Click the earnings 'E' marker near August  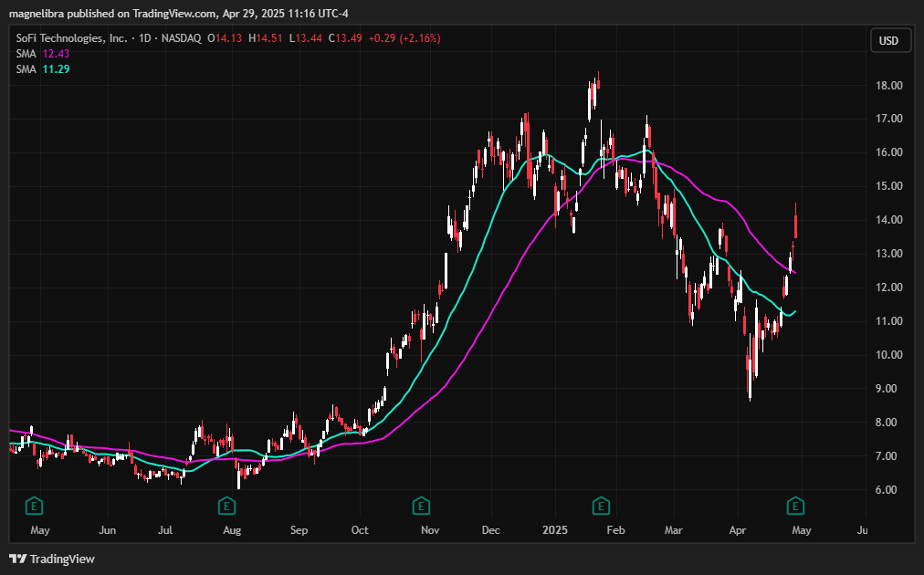[226, 506]
